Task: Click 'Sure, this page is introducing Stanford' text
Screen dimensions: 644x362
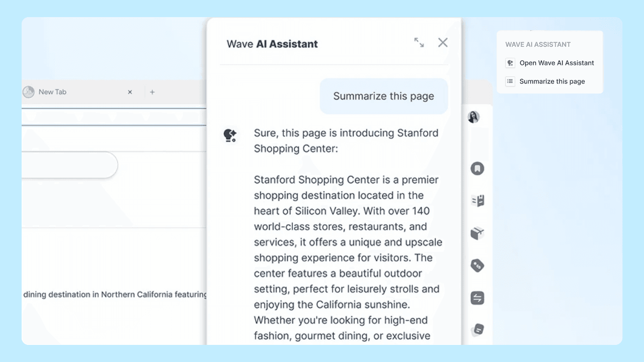Action: coord(346,133)
